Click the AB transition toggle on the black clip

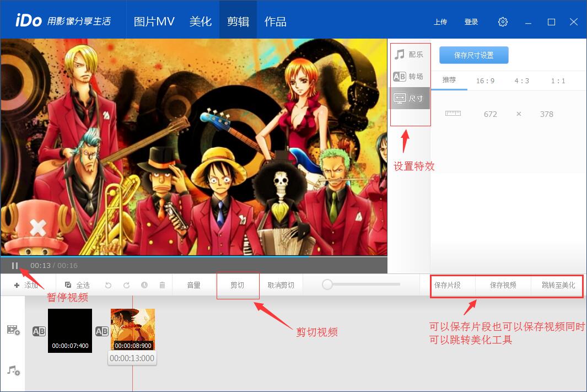tap(39, 331)
